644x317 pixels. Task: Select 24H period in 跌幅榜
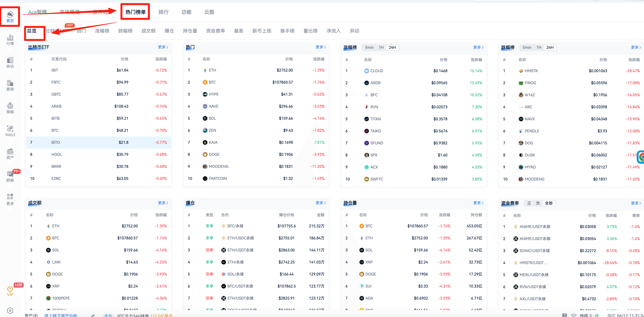click(x=550, y=48)
